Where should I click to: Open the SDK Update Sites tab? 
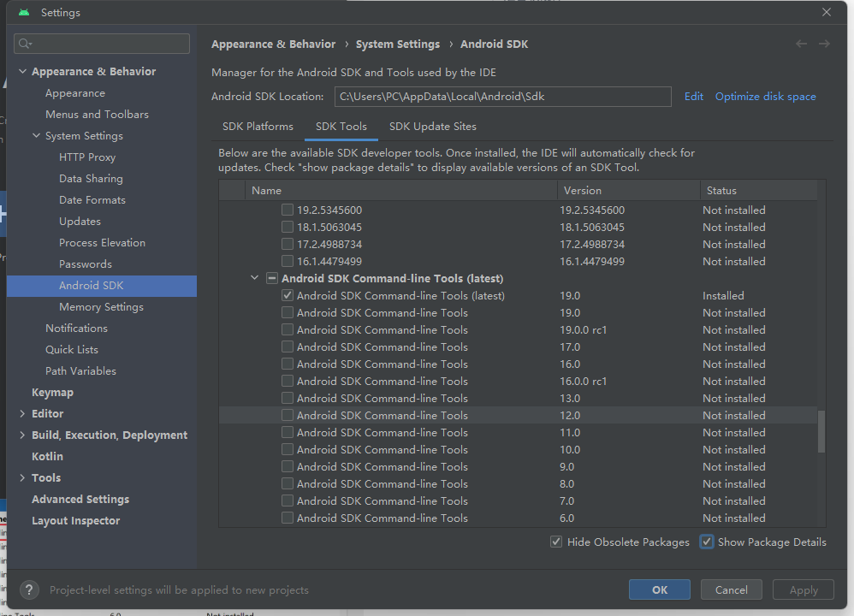tap(432, 127)
